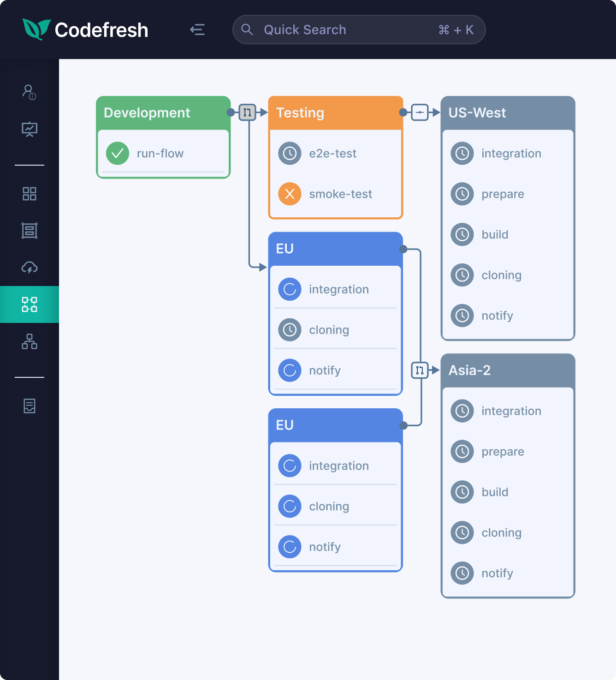Open cloning step in lower EU stage
Viewport: 616px width, 680px height.
click(x=336, y=506)
